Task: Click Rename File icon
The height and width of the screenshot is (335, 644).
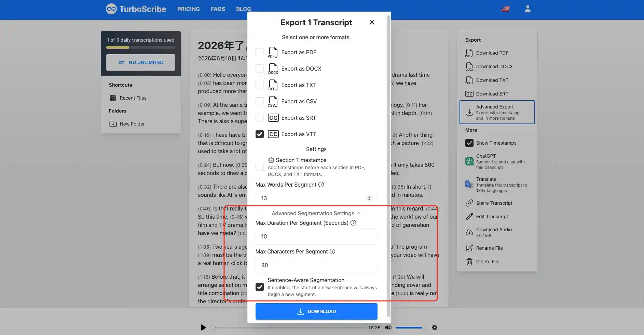Action: coord(469,248)
